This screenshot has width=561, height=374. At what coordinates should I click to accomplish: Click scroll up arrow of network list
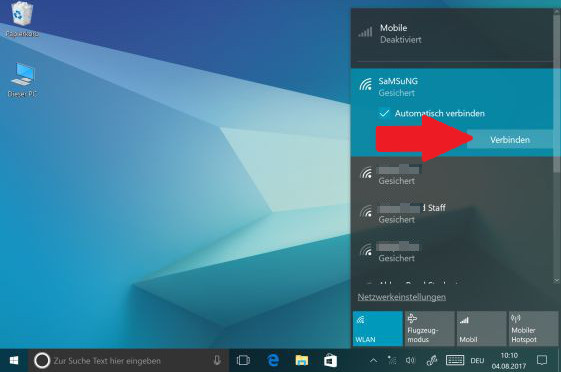[556, 11]
